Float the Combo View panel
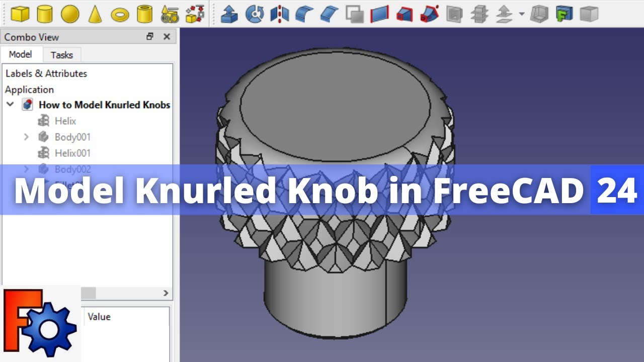Viewport: 644px width, 362px height. (150, 37)
